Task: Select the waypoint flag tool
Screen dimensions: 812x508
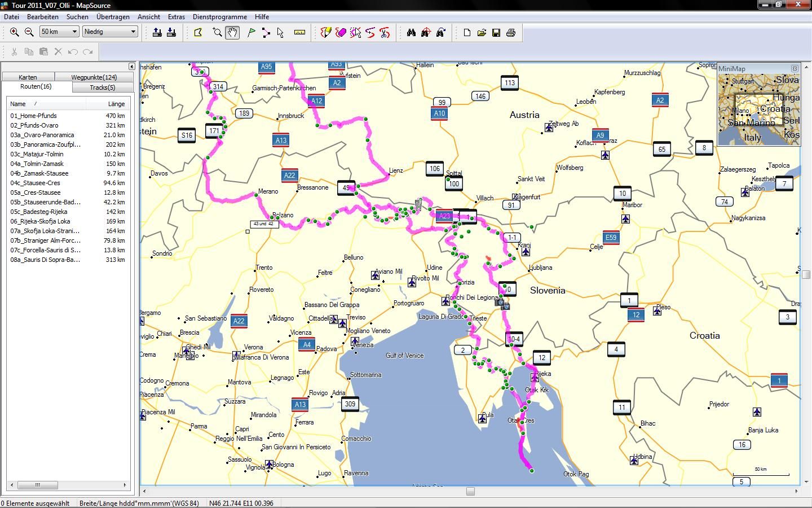Action: coord(251,33)
